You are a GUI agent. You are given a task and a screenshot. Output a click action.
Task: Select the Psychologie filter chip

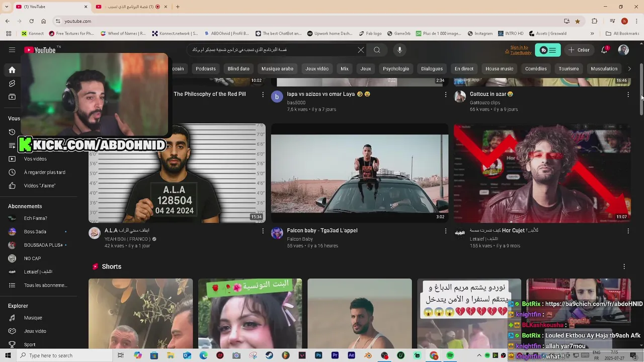[x=396, y=68]
